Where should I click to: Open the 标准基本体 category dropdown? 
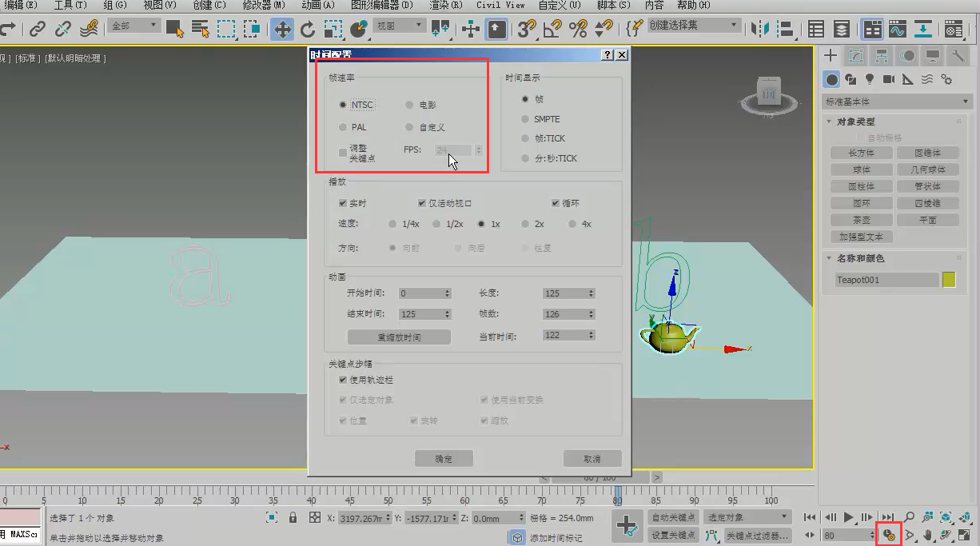[894, 102]
